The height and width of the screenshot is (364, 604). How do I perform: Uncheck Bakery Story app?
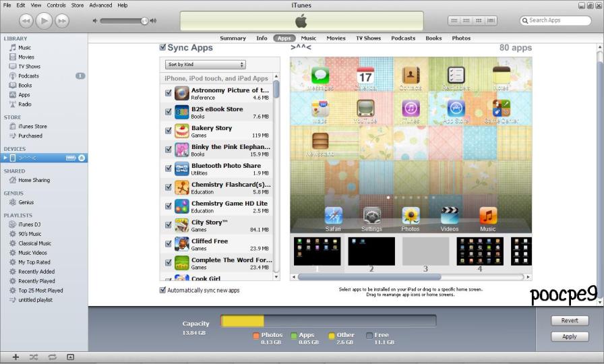[x=169, y=131]
